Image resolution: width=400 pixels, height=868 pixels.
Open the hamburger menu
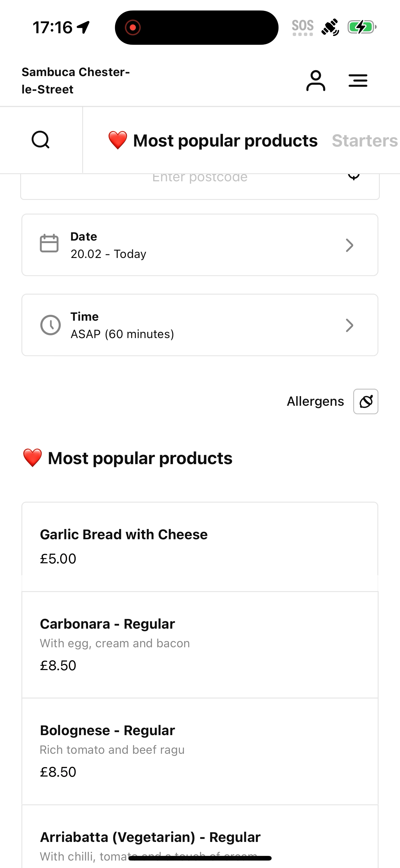coord(358,80)
